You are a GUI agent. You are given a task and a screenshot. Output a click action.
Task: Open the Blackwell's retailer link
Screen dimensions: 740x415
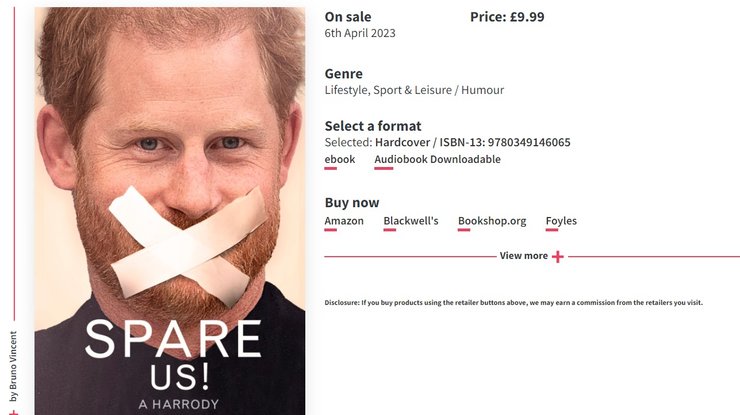tap(411, 221)
